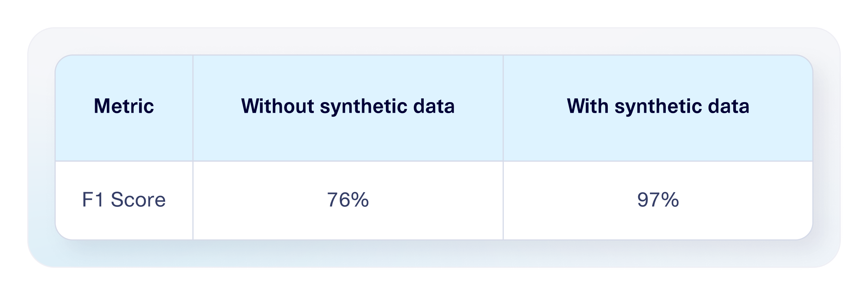Click the gray card background around table

[x=434, y=41]
